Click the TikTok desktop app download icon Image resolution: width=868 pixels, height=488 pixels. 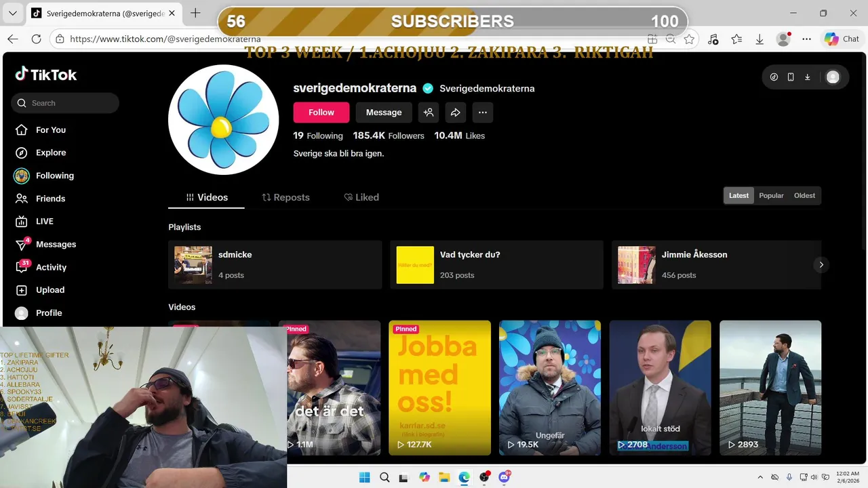808,77
